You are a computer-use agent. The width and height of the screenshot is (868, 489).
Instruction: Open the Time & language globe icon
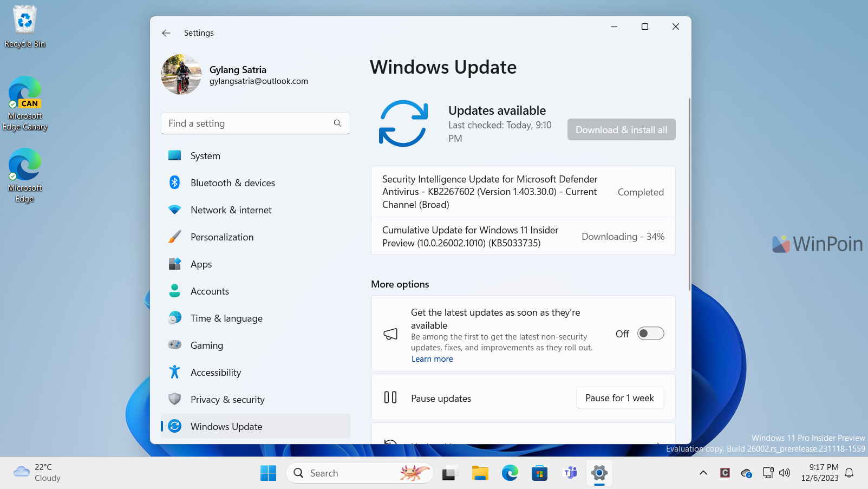[174, 318]
